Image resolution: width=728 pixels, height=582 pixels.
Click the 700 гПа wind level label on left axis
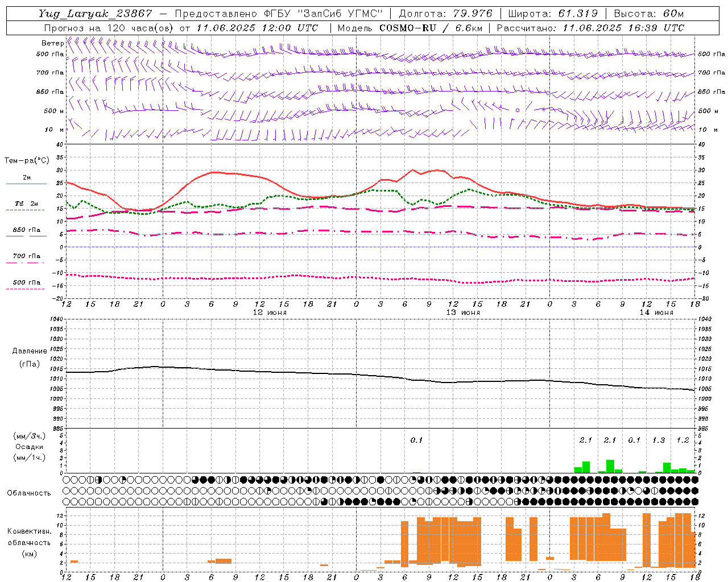[50, 73]
